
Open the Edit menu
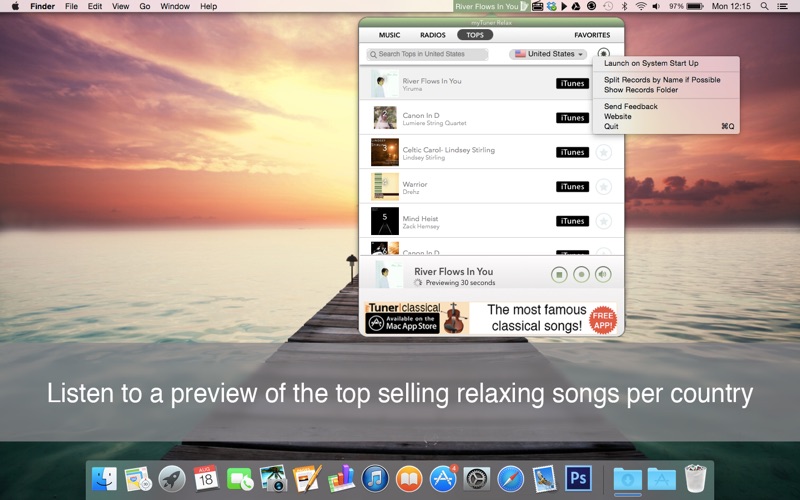click(95, 6)
